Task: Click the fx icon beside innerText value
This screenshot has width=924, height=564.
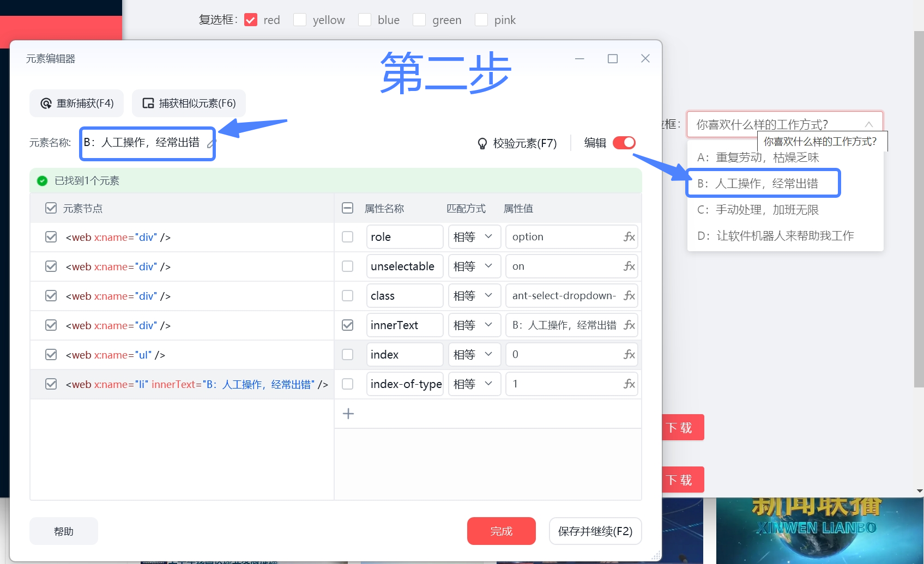Action: (x=629, y=325)
